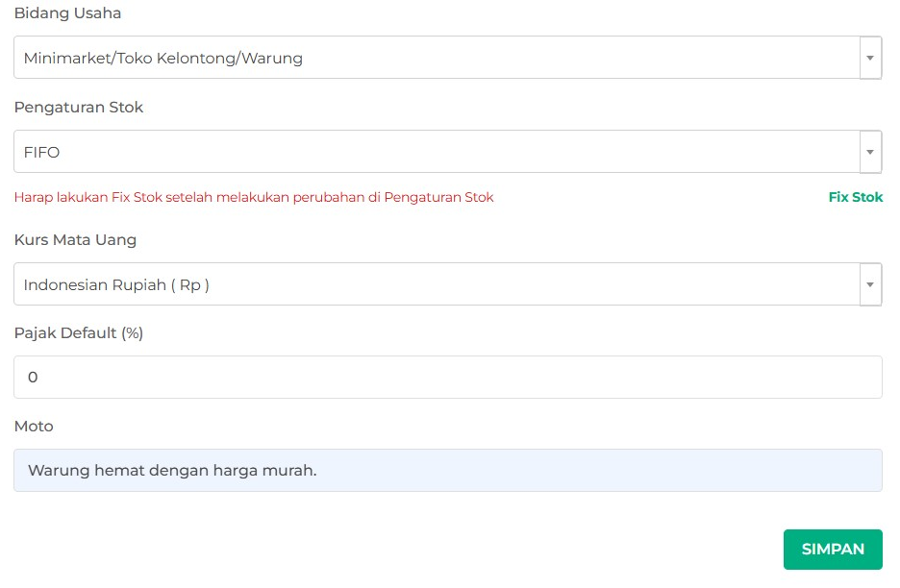
Task: Click the Bidang Usaha label
Action: 67,13
